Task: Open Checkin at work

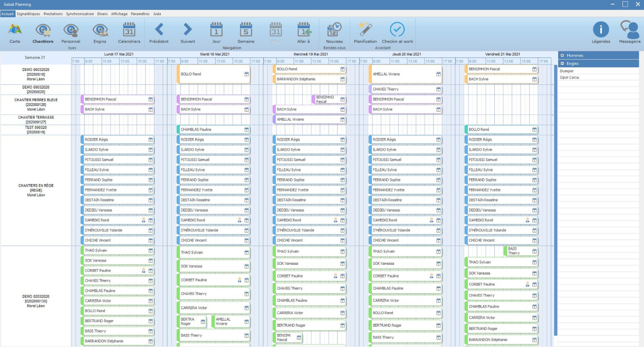Action: click(397, 32)
